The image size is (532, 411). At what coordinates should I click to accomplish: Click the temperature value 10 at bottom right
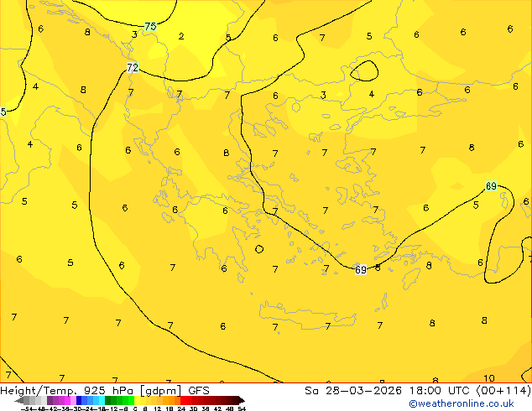click(x=489, y=378)
